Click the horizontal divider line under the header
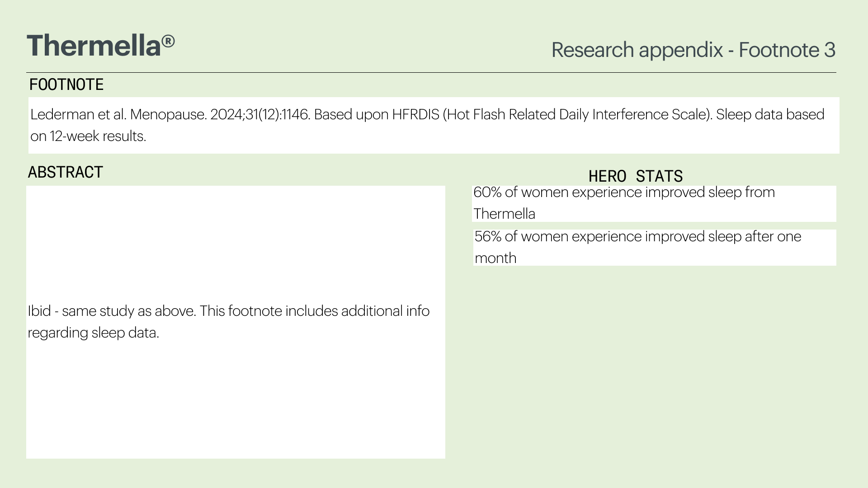This screenshot has width=868, height=488. [431, 72]
